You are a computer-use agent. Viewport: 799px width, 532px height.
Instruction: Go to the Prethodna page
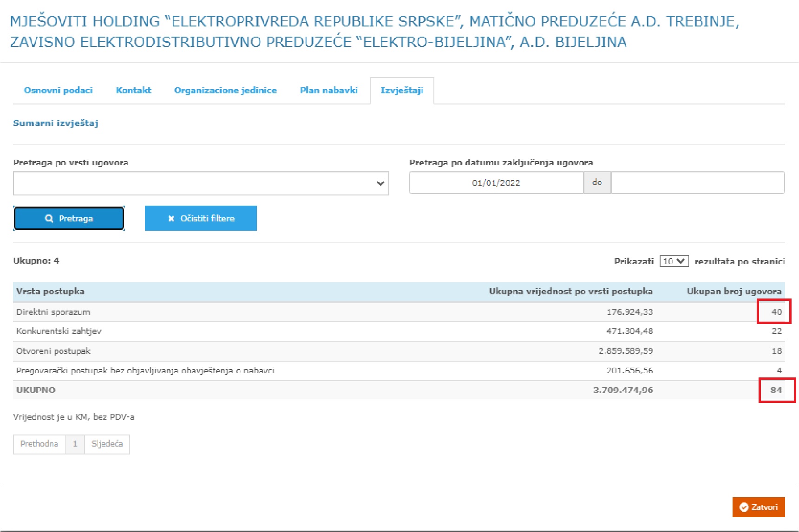(x=39, y=444)
